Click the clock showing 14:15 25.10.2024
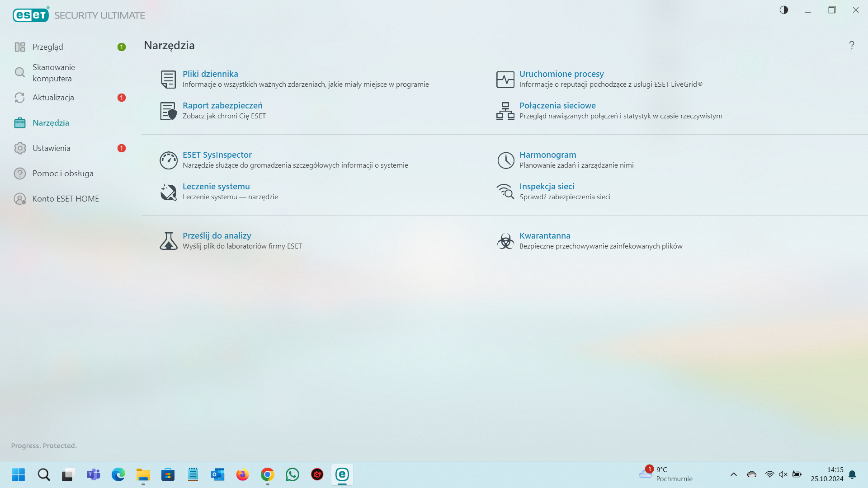 click(x=827, y=474)
